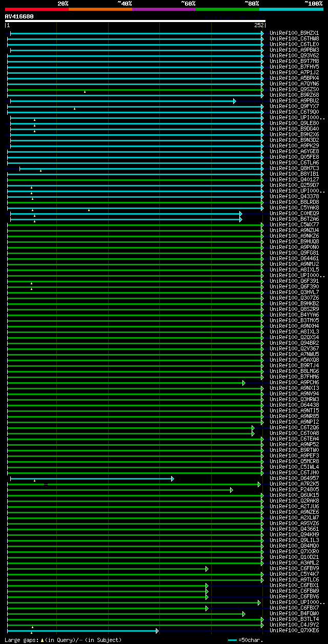View the UniRef100_A8IXL3 entry
The height and width of the screenshot is (644, 328).
point(294,332)
